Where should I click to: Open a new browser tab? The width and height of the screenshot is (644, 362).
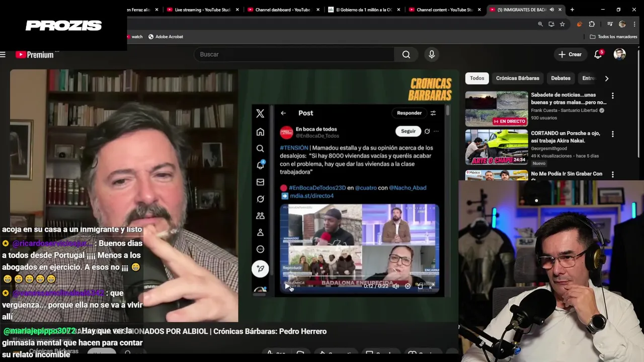[572, 10]
